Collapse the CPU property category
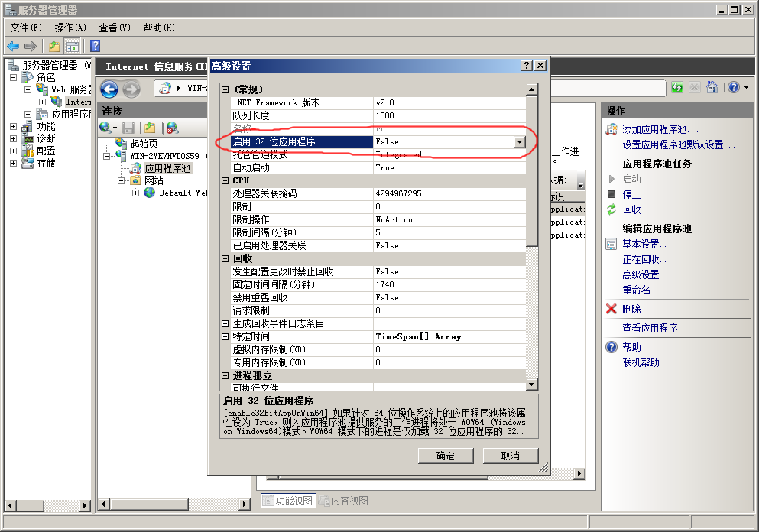 click(225, 180)
